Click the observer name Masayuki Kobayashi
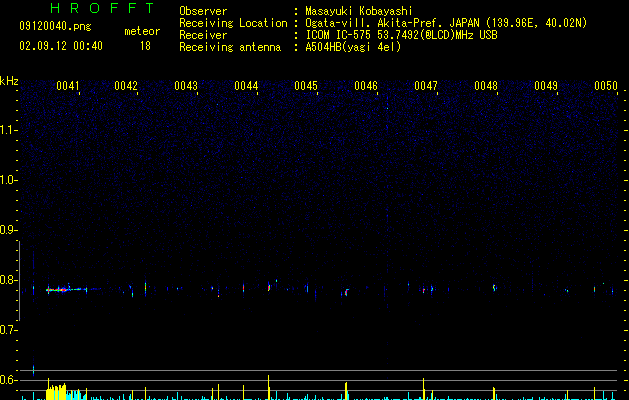Screen dimensions: 629x400 pyautogui.click(x=359, y=11)
